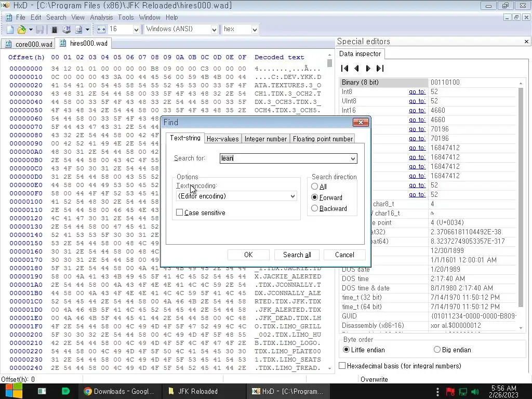The width and height of the screenshot is (532, 399).
Task: Click the Overwrite mode status bar indicator
Action: click(x=374, y=379)
